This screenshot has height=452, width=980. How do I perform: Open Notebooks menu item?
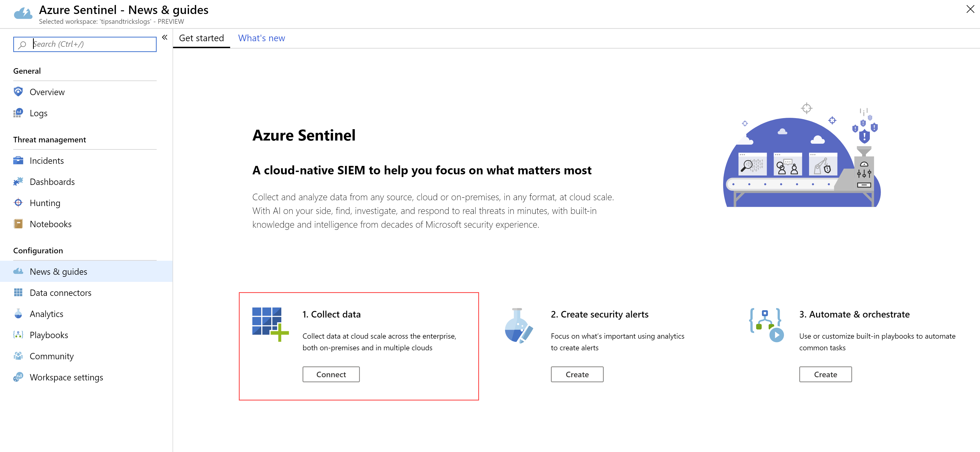pos(86,224)
